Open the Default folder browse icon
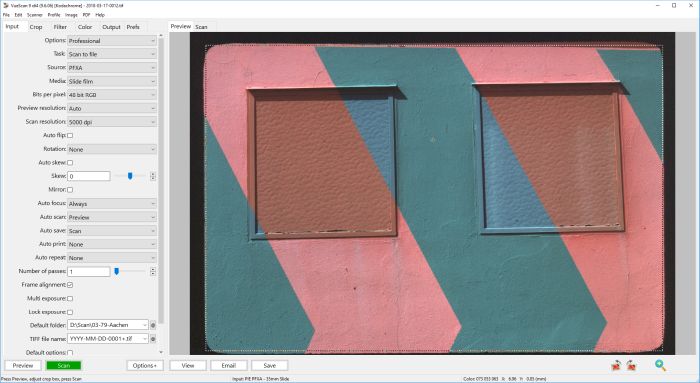700x383 pixels. [153, 325]
